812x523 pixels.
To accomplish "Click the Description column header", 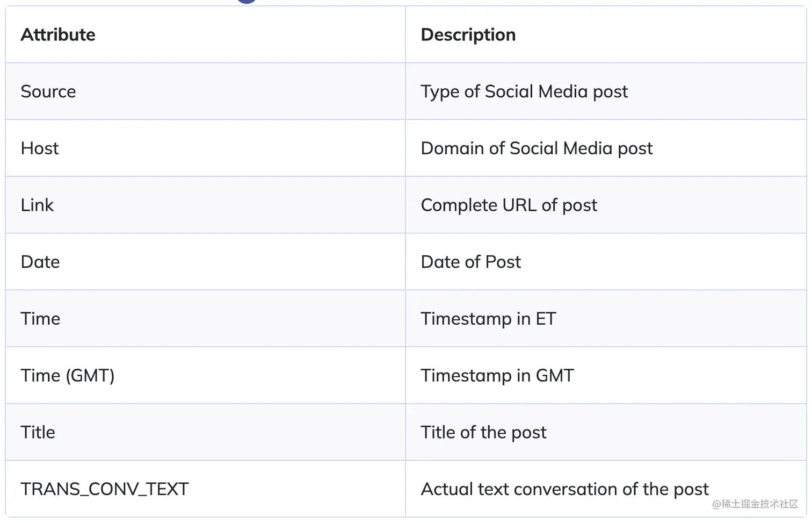I will tap(468, 35).
